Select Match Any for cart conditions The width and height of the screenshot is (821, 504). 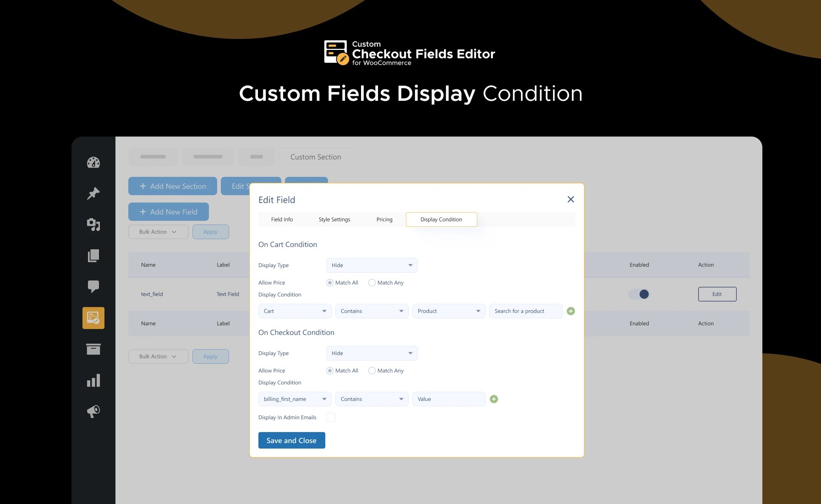point(372,283)
